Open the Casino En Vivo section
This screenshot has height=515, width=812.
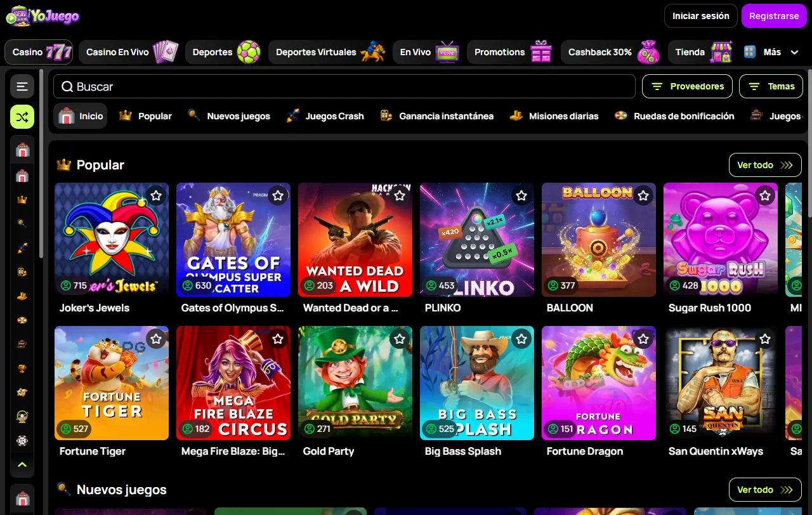pyautogui.click(x=130, y=52)
